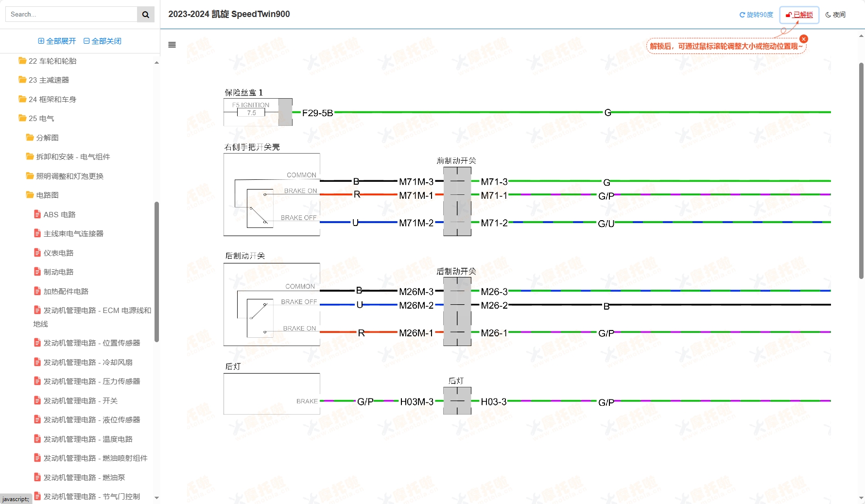This screenshot has width=865, height=504.
Task: Switch to 夜间 night mode
Action: [835, 15]
